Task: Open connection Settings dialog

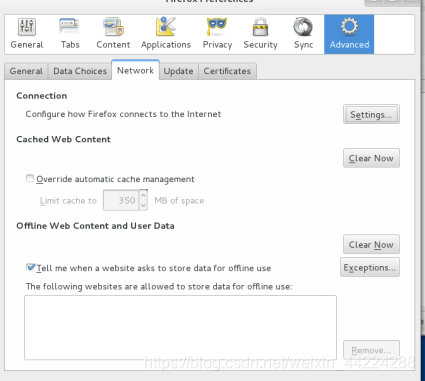Action: click(371, 115)
